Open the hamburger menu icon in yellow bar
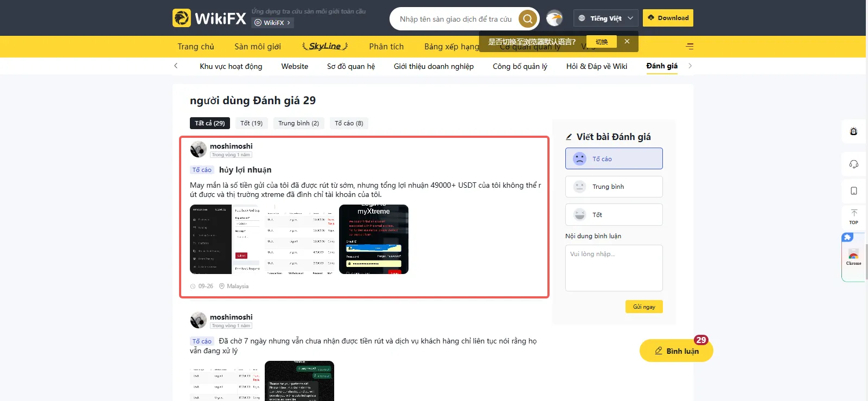Viewport: 868px width, 401px height. coord(690,46)
